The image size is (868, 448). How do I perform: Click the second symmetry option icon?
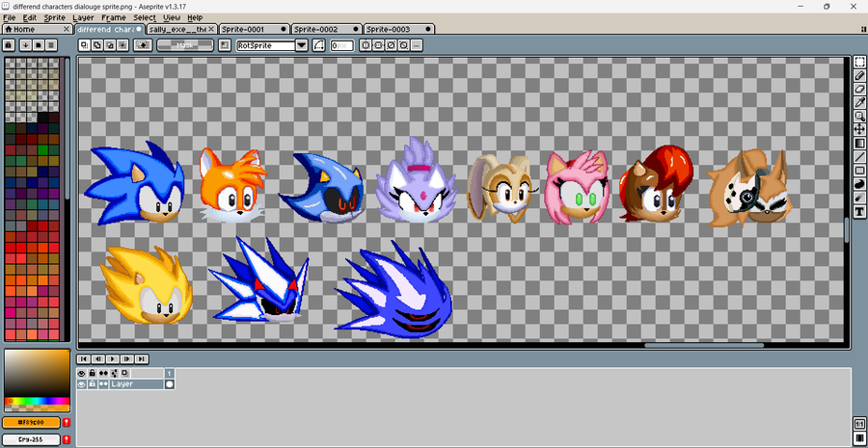coord(378,45)
